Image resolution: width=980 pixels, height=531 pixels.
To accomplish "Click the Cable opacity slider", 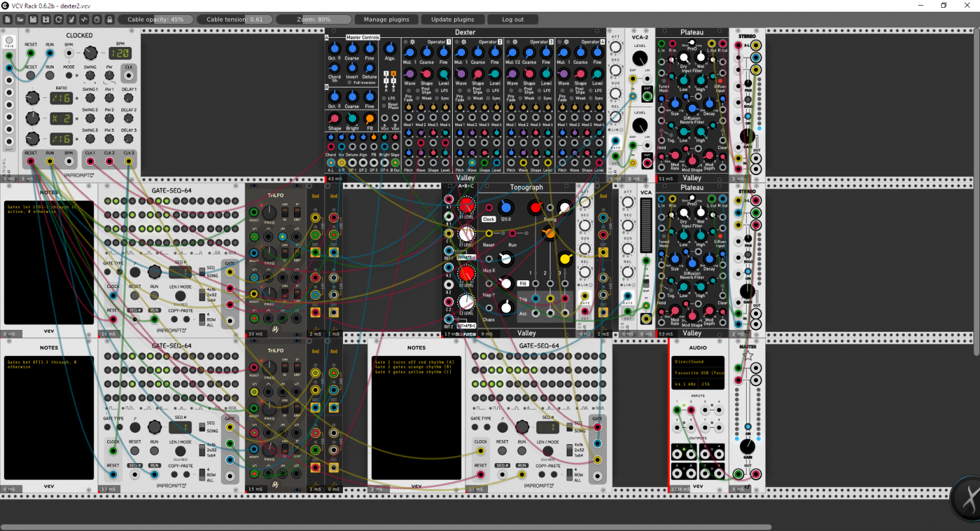I will pyautogui.click(x=155, y=20).
